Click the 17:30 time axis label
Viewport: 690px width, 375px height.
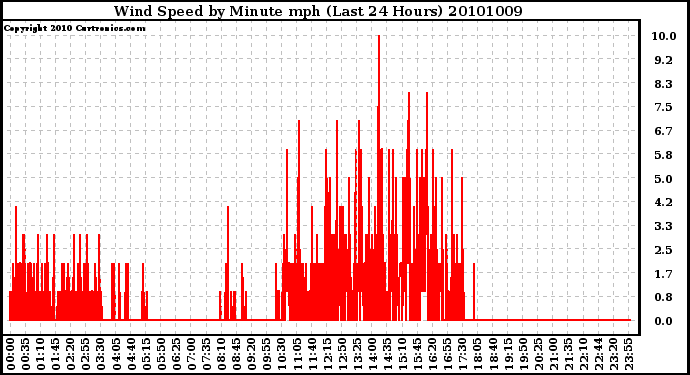[462, 355]
